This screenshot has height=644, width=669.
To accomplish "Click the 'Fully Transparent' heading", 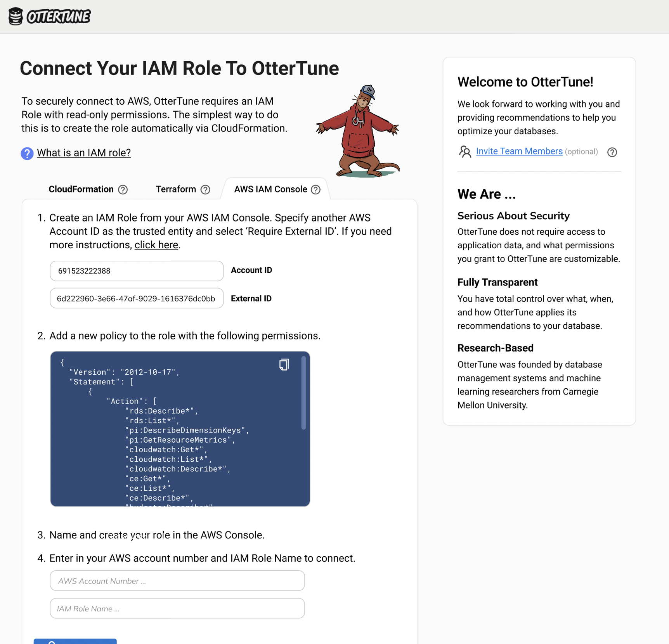I will click(497, 282).
